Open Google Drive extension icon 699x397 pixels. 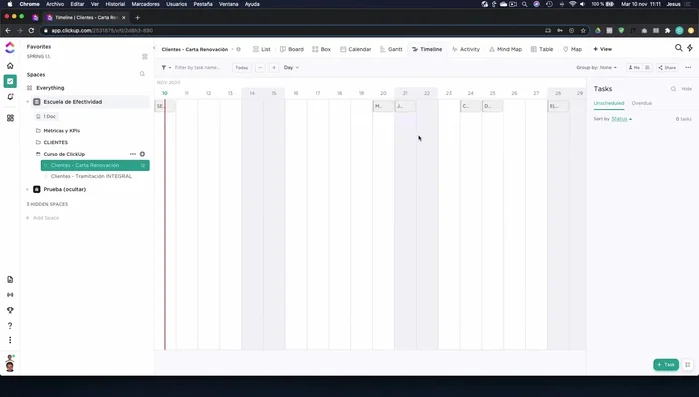pos(598,30)
